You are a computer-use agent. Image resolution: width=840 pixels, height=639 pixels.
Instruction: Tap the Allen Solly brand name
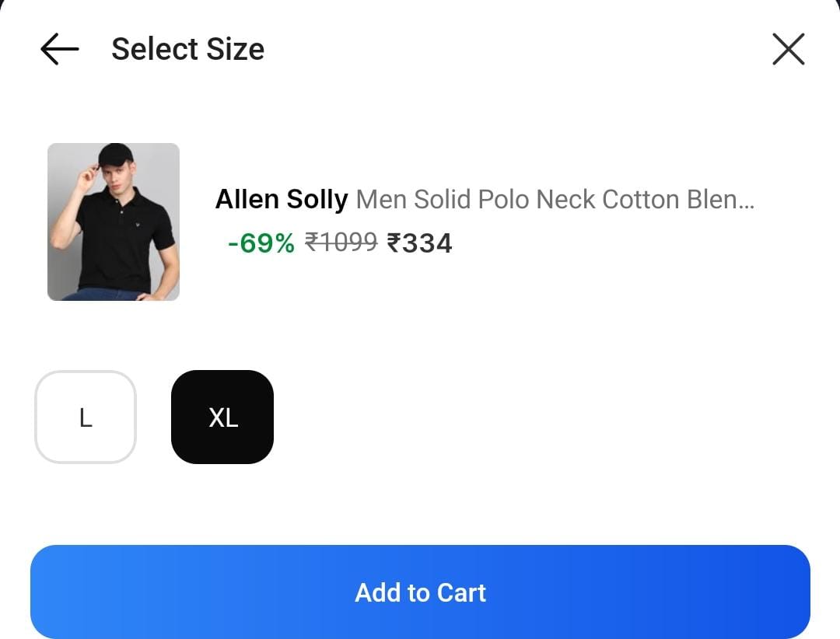click(281, 200)
